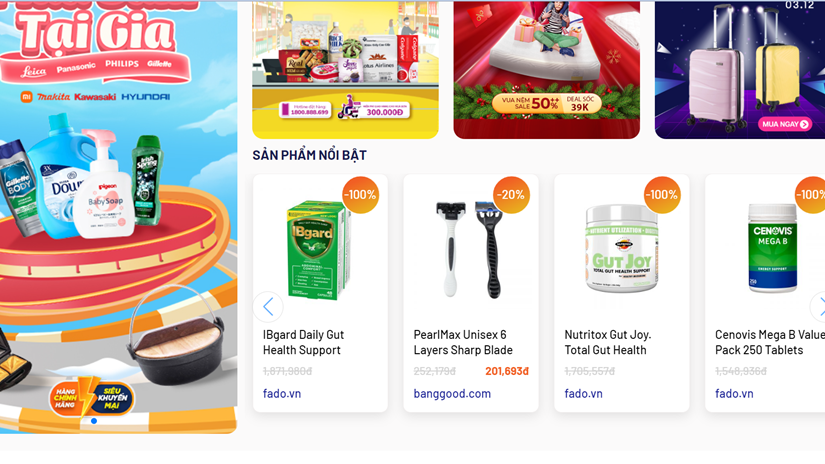Visit fado.vn link under IBgard product
The width and height of the screenshot is (825, 464).
[x=282, y=394]
